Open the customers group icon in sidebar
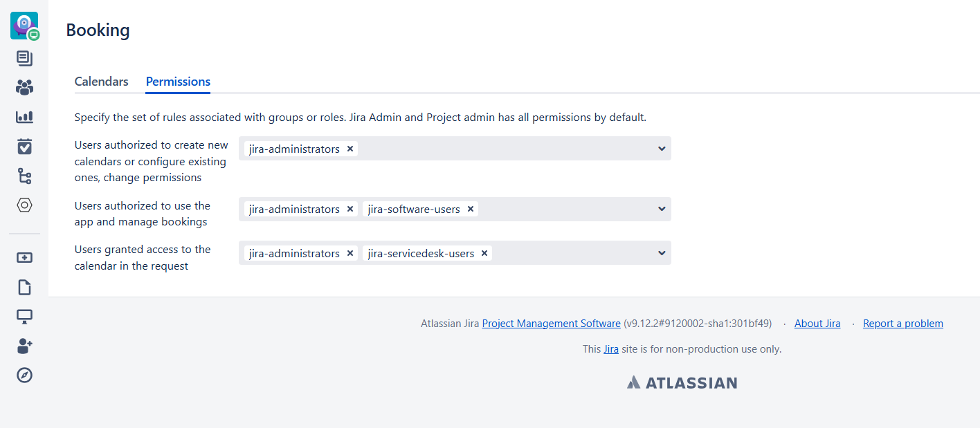Screen dimensions: 980x428 [x=24, y=87]
